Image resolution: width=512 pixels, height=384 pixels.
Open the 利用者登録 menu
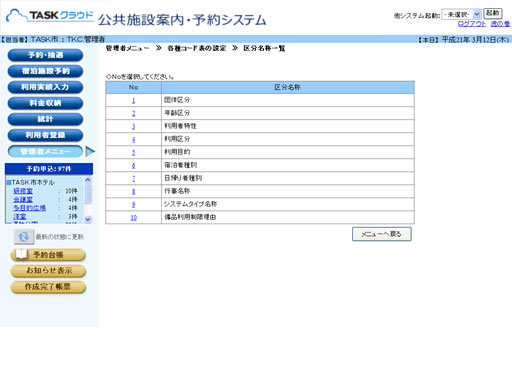coord(45,135)
